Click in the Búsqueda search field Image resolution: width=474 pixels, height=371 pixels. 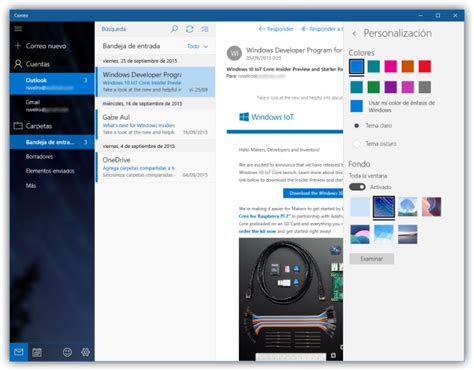[x=133, y=29]
